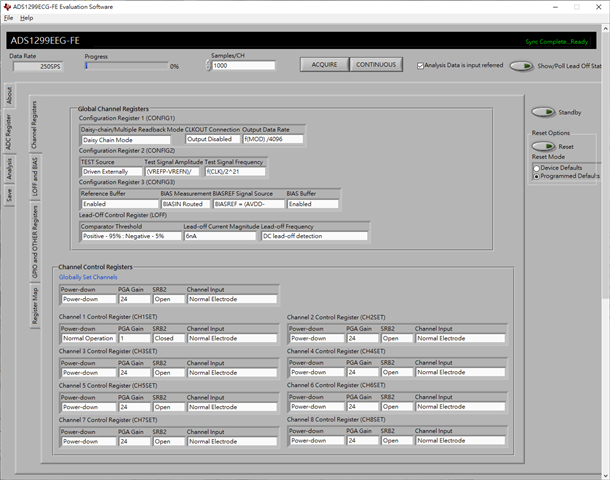Open Channel 7 SRB2 dropdown
The image size is (610, 480).
point(169,441)
